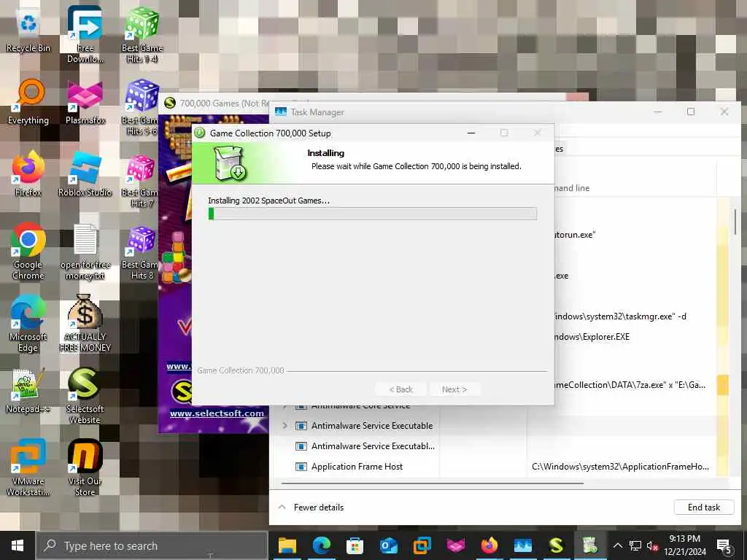This screenshot has height=560, width=747.
Task: Select the Explorer.EXE command line entry
Action: [x=592, y=337]
